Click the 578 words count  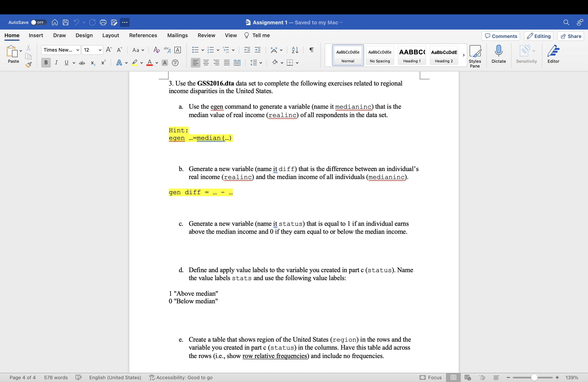[56, 377]
